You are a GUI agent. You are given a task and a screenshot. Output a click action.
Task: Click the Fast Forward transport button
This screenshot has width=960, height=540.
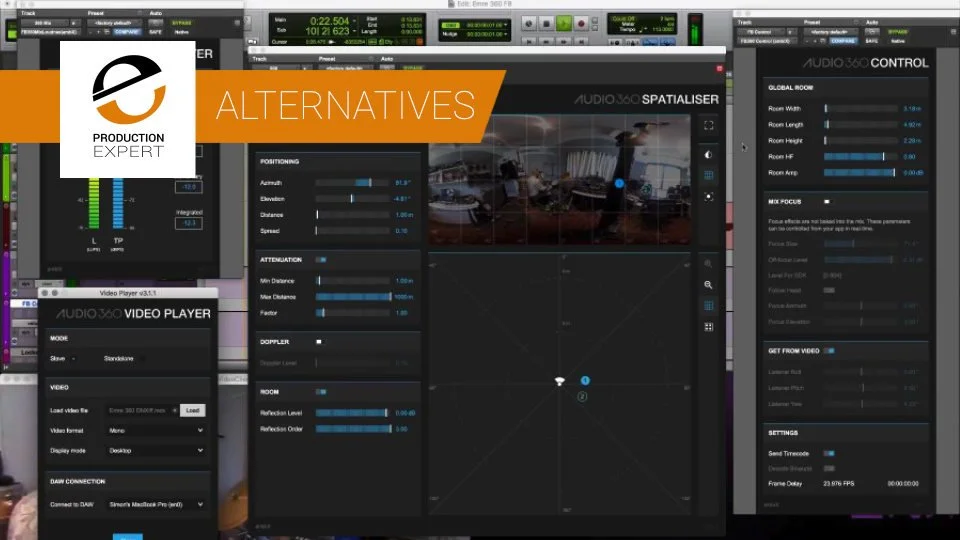coord(563,42)
